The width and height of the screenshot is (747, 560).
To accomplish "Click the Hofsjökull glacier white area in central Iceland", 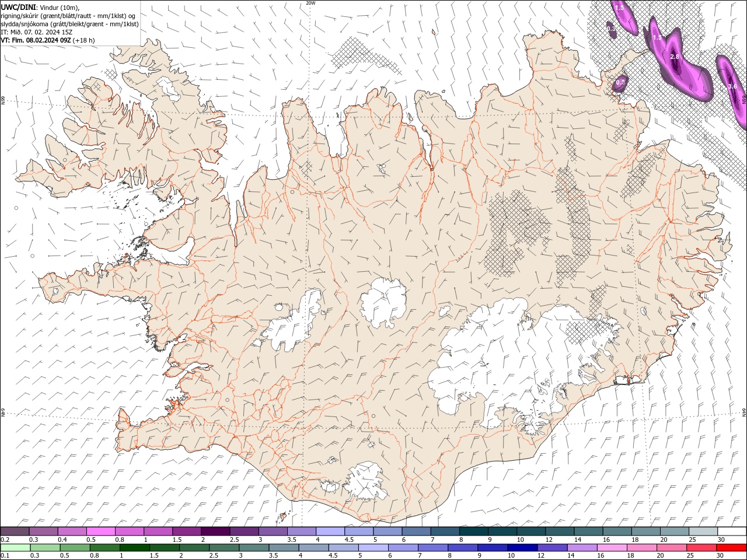I will click(x=383, y=302).
